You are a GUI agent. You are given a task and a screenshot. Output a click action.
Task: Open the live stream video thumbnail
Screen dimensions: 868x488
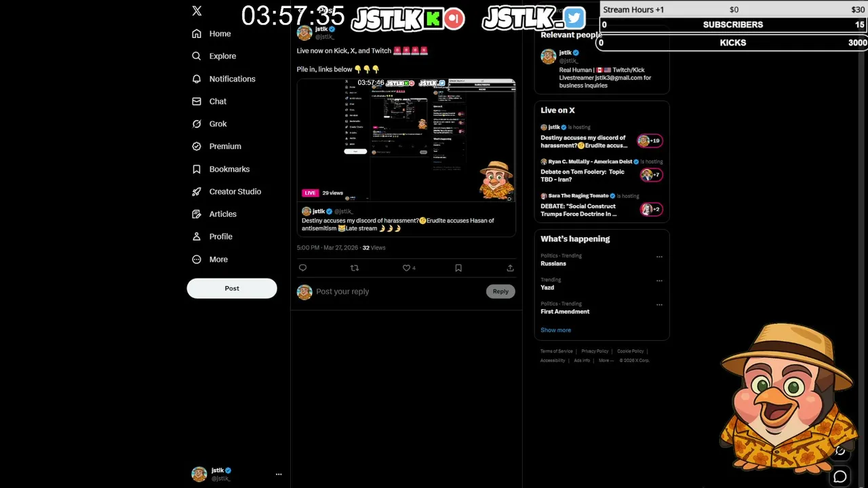coord(406,140)
